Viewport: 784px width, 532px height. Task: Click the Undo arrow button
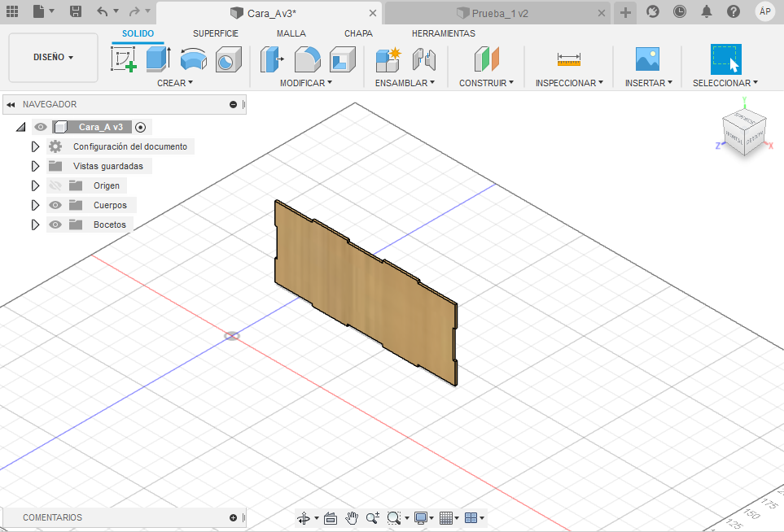coord(101,11)
